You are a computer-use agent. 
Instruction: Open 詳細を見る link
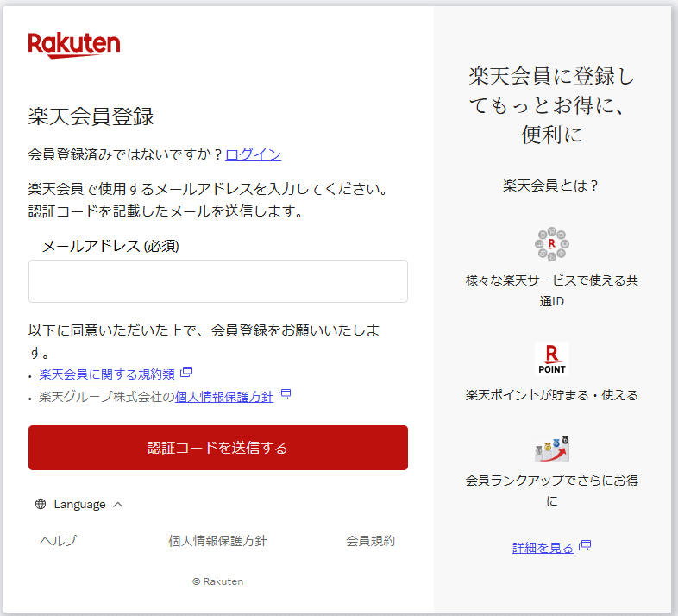click(x=543, y=548)
